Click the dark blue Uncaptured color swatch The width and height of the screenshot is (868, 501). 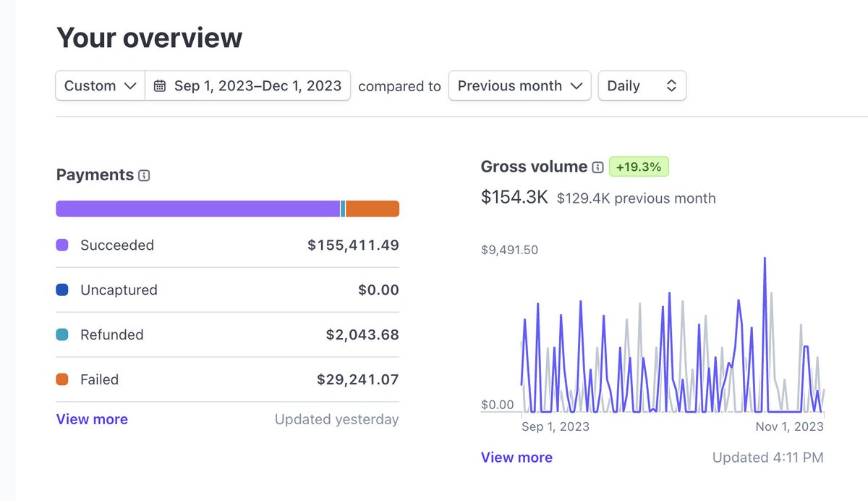(x=62, y=290)
